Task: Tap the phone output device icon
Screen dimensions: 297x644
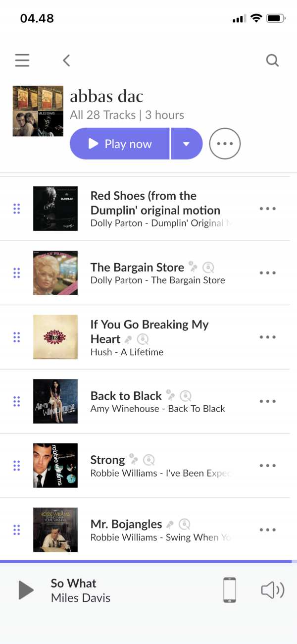Action: pyautogui.click(x=230, y=590)
